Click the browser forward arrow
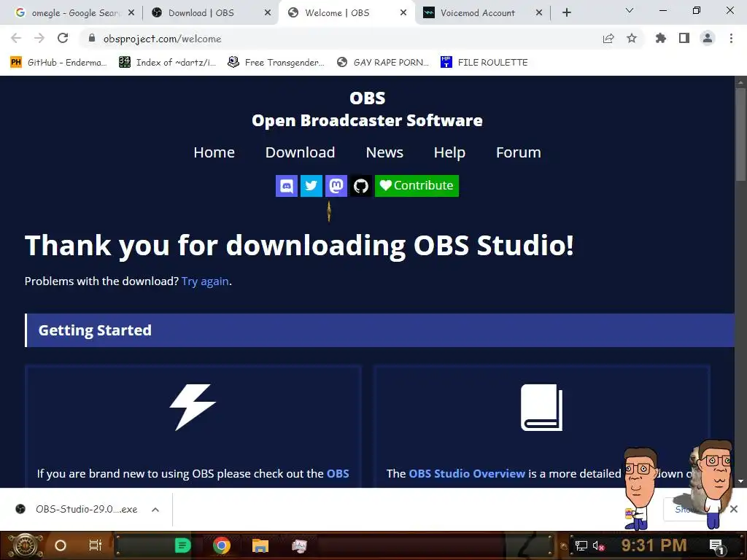This screenshot has height=560, width=747. tap(39, 38)
